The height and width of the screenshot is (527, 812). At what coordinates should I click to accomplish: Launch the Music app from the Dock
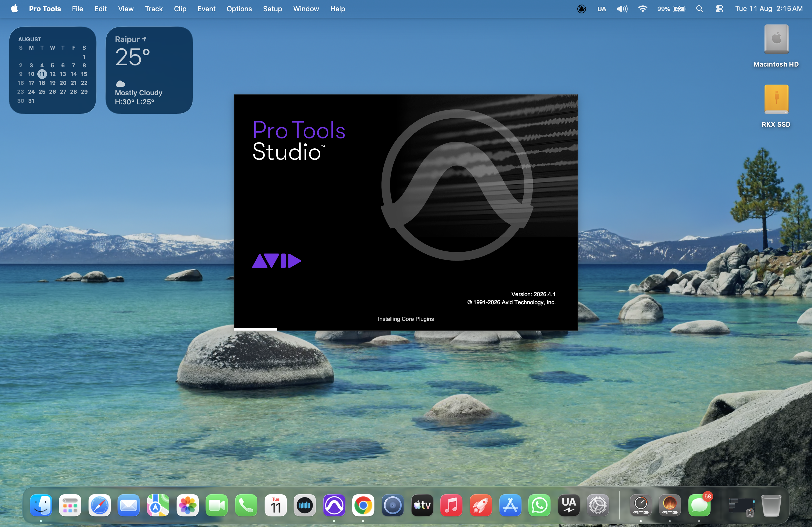(451, 505)
